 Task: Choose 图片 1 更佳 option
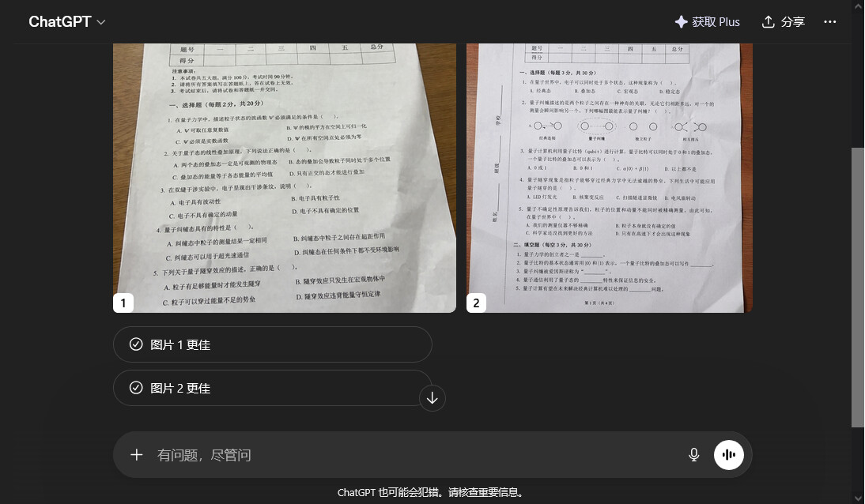click(x=273, y=344)
